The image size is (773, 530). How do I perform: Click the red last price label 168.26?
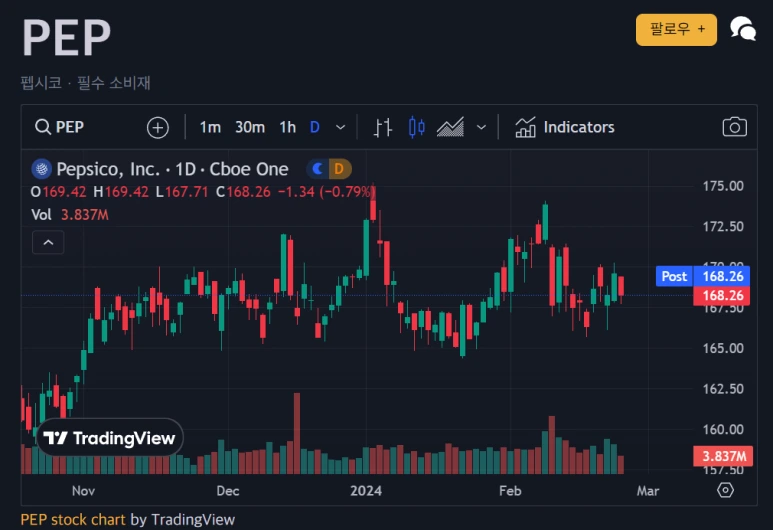[x=721, y=295]
